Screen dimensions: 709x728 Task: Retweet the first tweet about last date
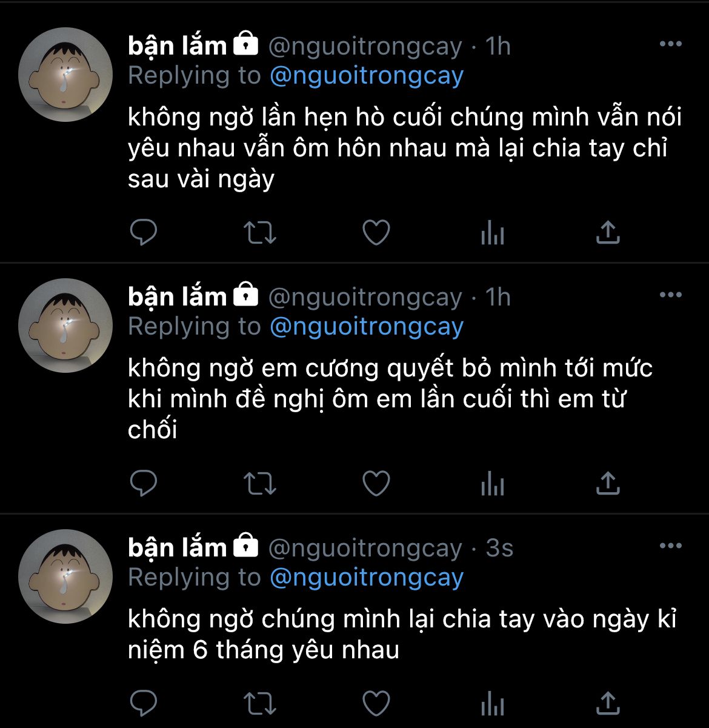[259, 232]
